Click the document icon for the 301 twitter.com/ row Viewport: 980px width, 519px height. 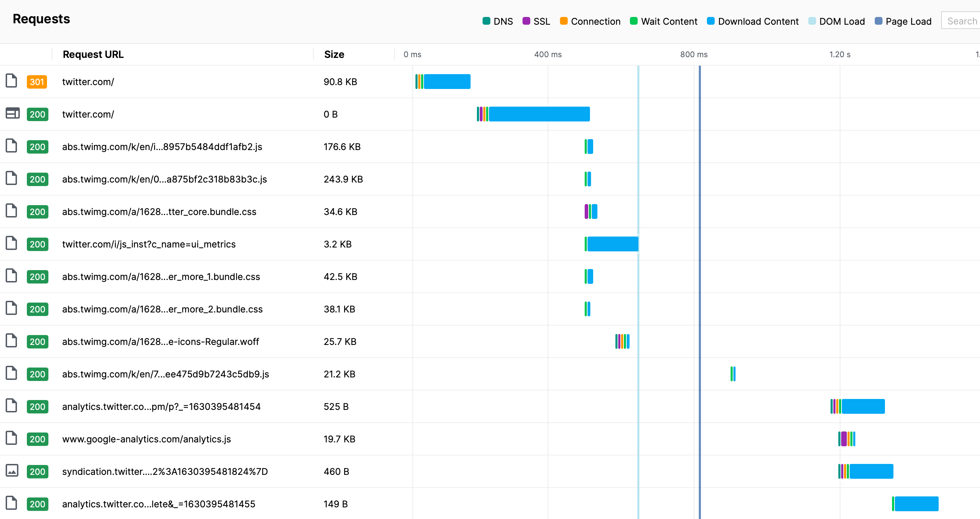(x=11, y=81)
